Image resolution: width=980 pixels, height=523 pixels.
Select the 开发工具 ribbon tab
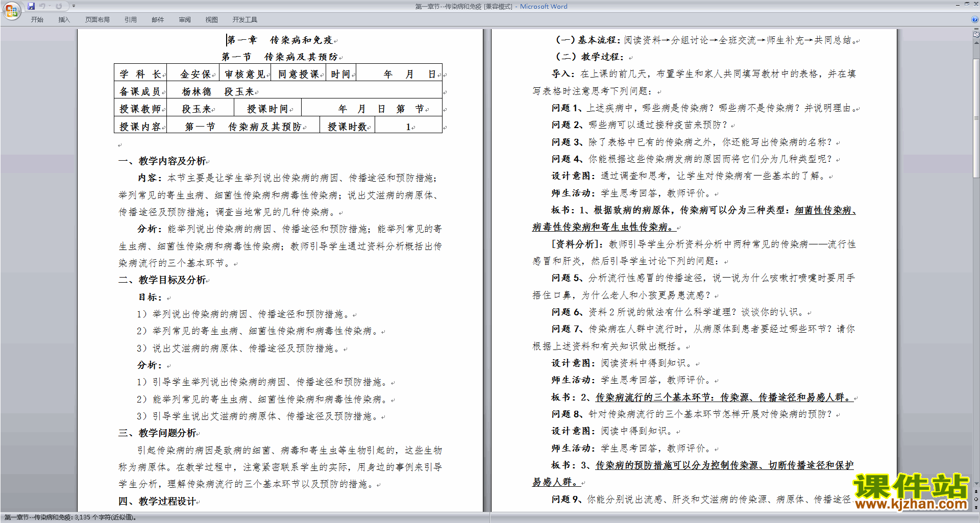pos(245,20)
